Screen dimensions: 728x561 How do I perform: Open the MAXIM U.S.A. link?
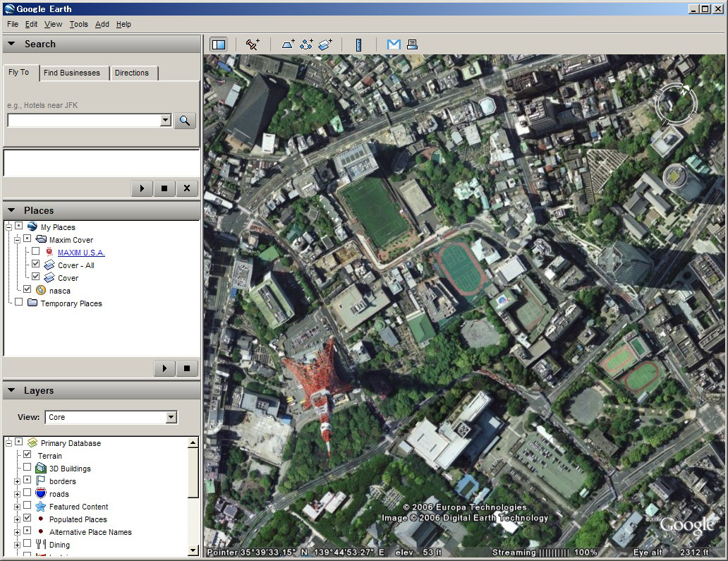tap(81, 253)
